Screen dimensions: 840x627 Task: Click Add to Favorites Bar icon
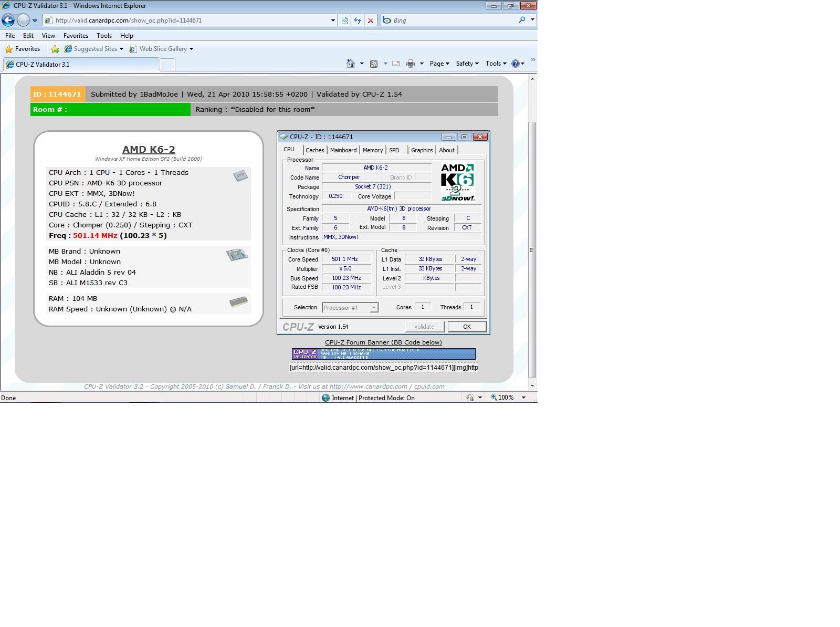click(x=55, y=49)
